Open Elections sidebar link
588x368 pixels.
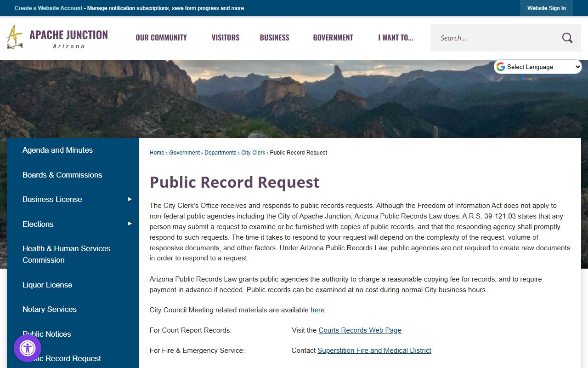[x=38, y=224]
